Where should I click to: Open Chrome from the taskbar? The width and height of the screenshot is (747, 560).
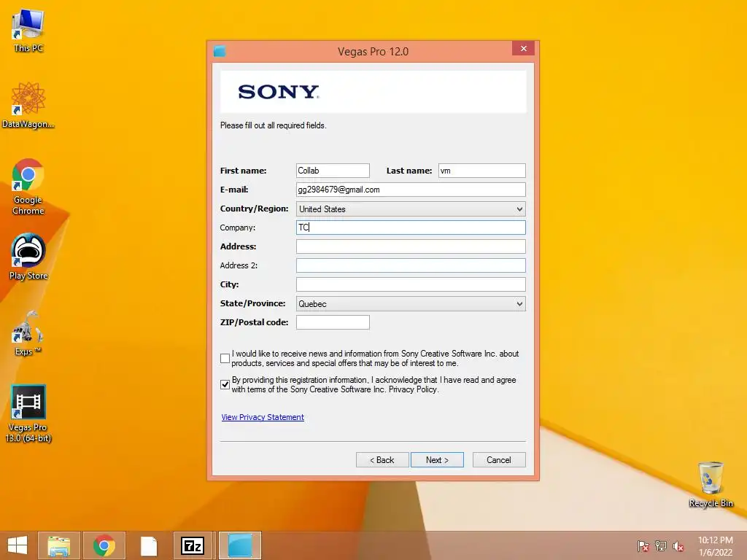pyautogui.click(x=104, y=545)
